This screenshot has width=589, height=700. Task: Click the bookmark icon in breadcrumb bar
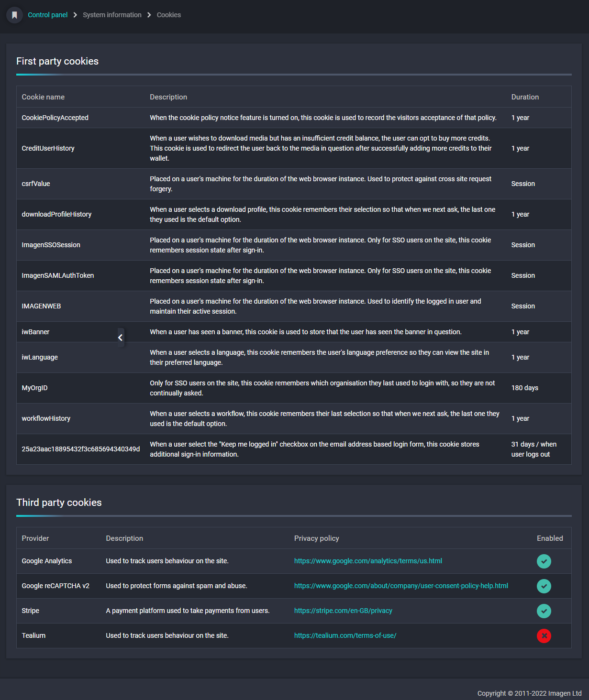point(14,15)
